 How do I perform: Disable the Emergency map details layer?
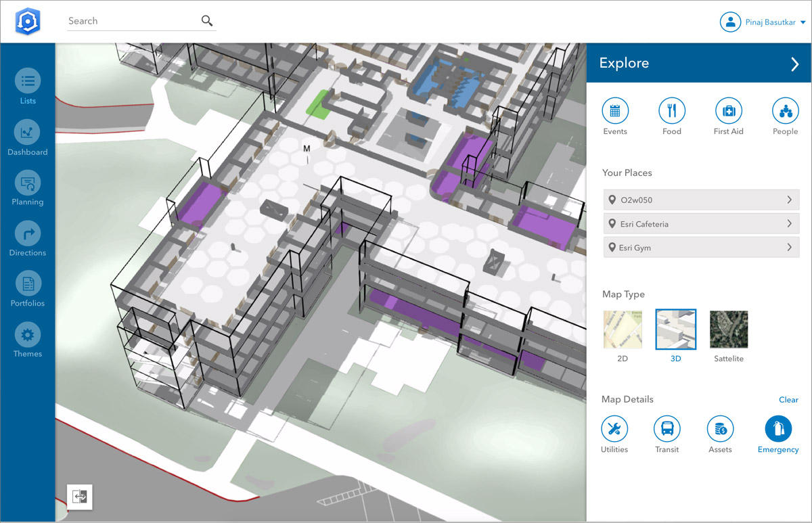[778, 428]
